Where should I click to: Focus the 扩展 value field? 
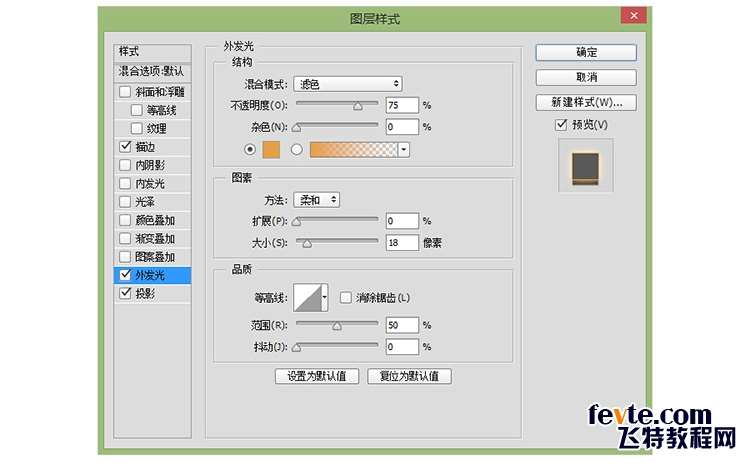click(x=402, y=220)
